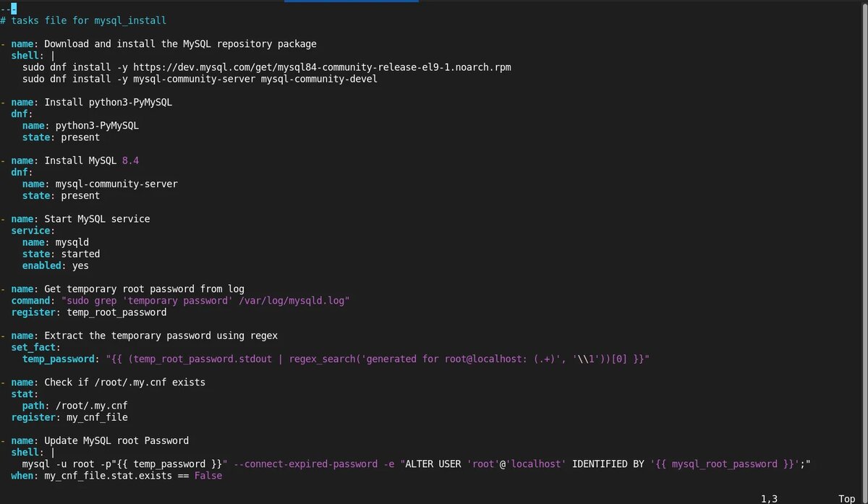Screen dimensions: 868x504
Task: Click 'temp_root_password' register value
Action: pyautogui.click(x=116, y=312)
